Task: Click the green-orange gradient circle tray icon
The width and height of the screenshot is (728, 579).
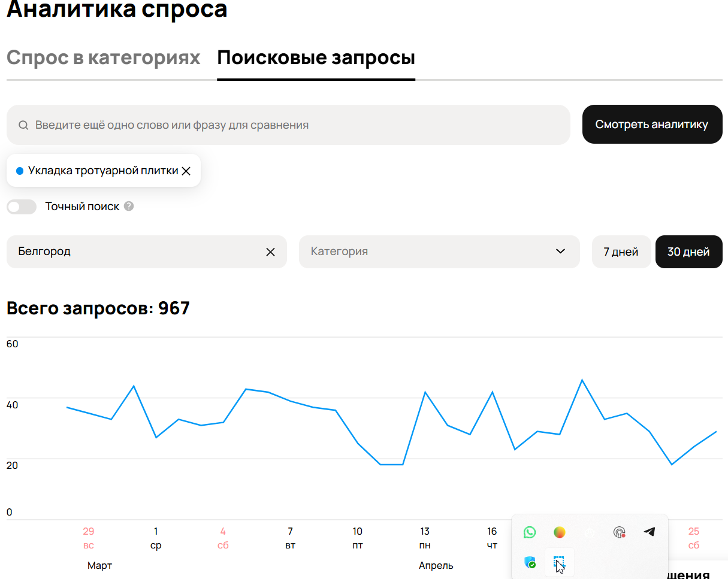Action: tap(559, 532)
